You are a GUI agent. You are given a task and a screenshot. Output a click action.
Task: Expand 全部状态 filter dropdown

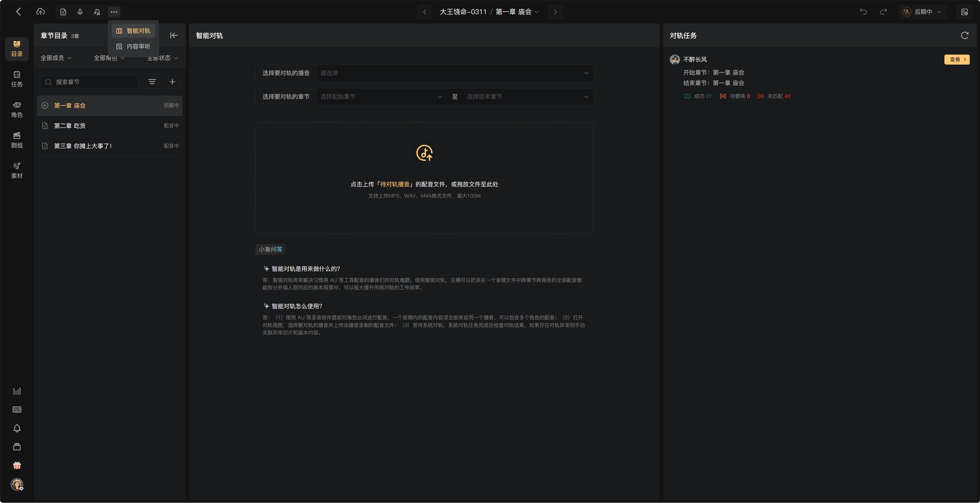click(163, 58)
